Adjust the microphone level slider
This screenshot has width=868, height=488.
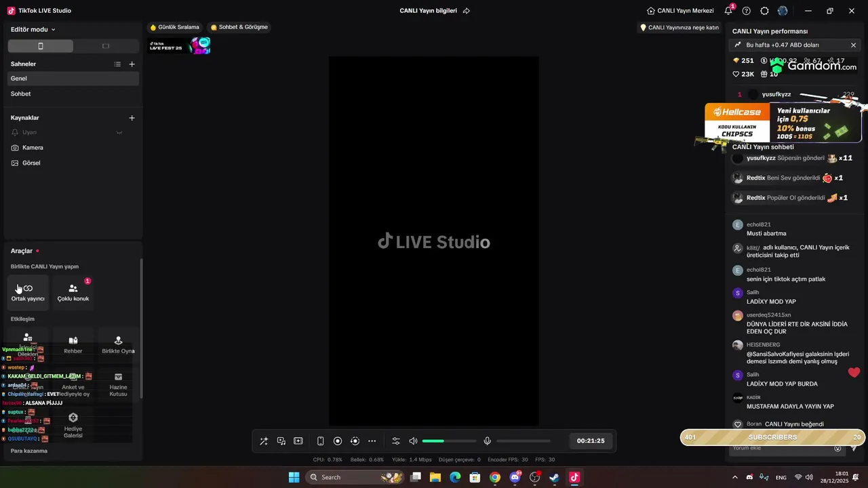(523, 441)
